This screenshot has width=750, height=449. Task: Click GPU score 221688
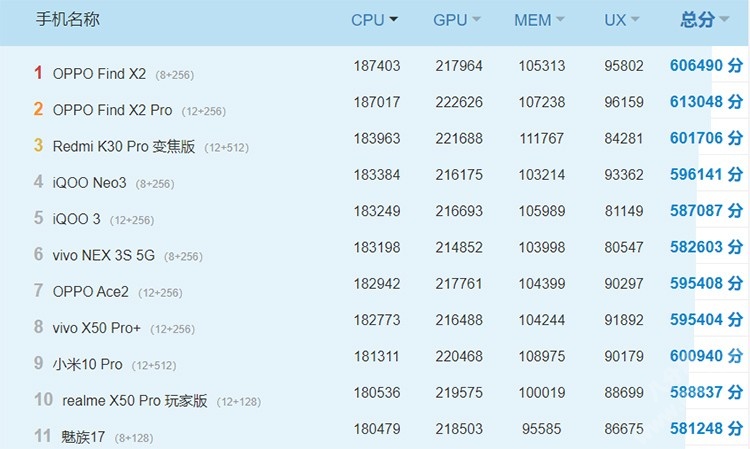pos(459,138)
